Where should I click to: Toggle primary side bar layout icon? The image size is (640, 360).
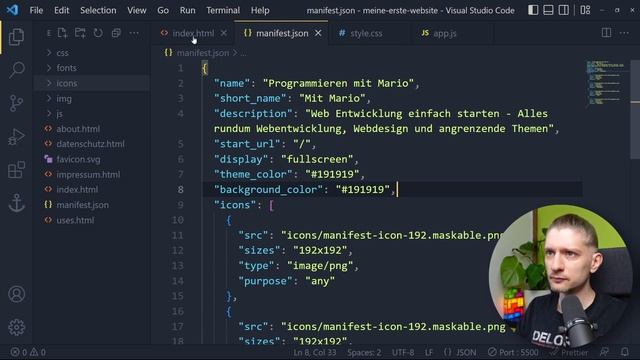533,10
